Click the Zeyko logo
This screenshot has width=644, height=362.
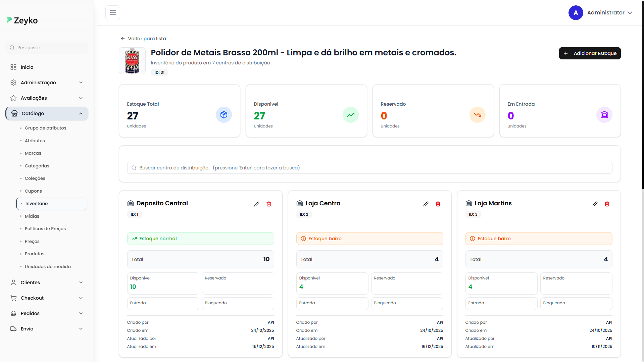[22, 20]
